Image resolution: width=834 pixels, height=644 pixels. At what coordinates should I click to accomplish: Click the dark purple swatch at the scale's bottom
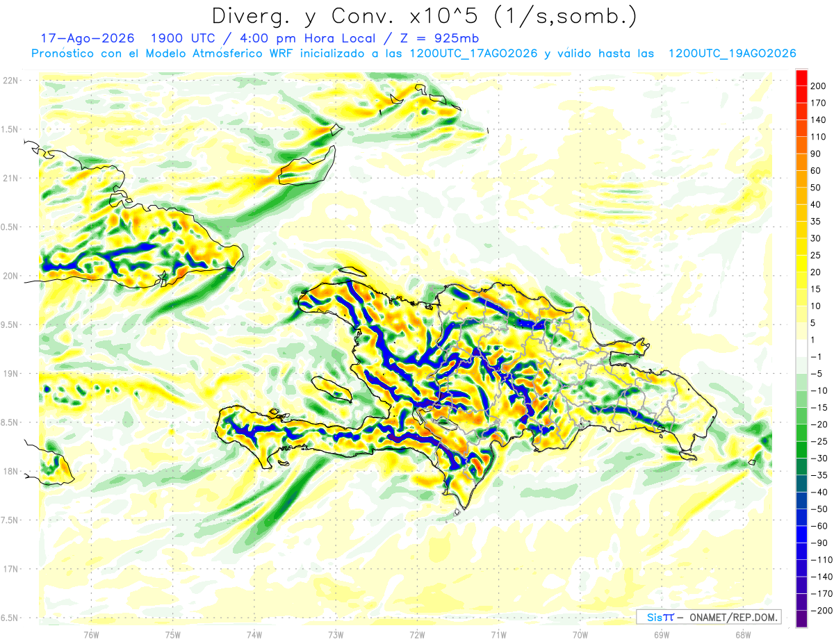click(x=801, y=618)
